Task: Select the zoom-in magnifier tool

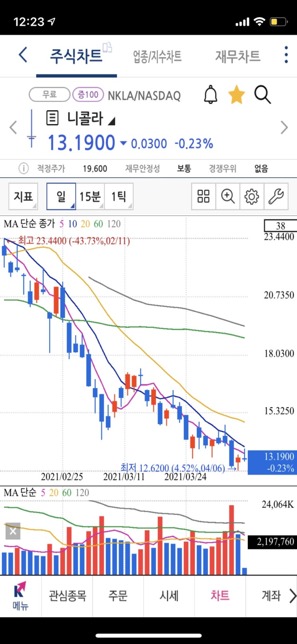Action: (x=227, y=196)
